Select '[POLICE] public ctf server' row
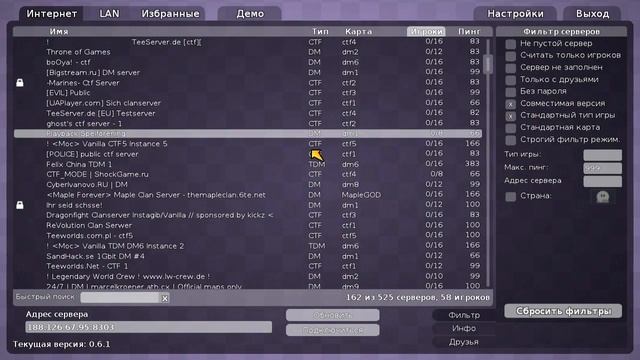640x360 pixels. 248,154
